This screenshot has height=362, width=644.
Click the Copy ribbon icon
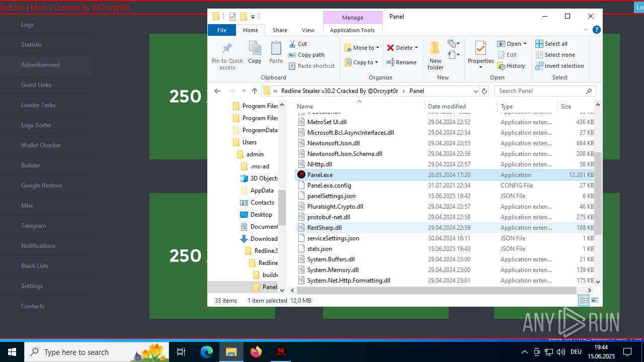[x=255, y=53]
